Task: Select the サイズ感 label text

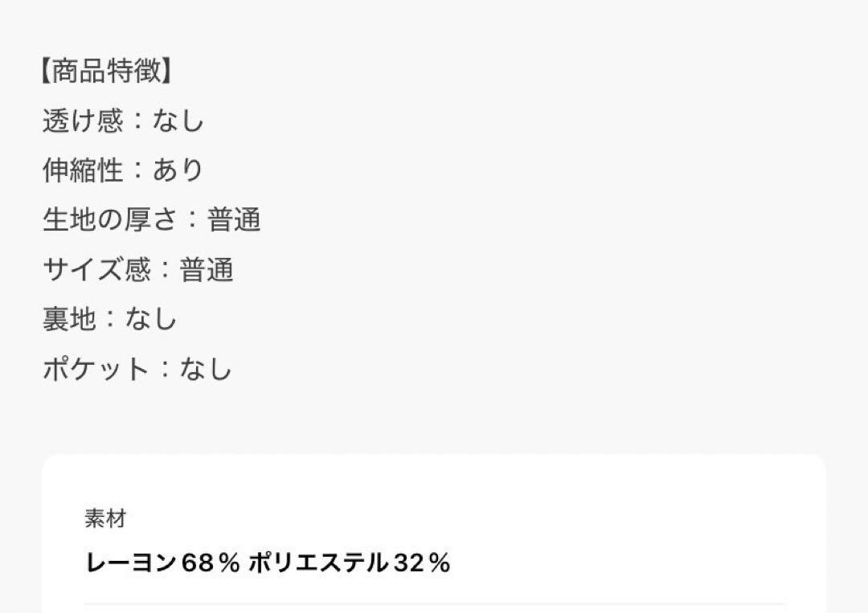Action: (x=96, y=269)
